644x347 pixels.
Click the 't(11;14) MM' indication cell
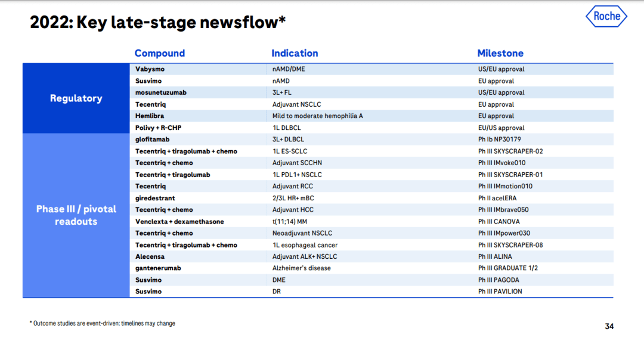[x=290, y=221]
